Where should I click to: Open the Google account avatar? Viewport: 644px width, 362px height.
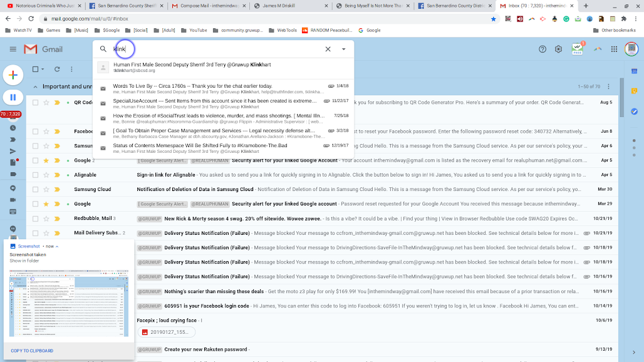tap(631, 49)
